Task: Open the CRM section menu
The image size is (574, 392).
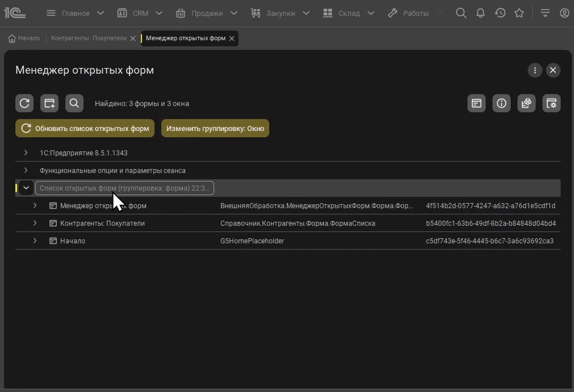Action: click(x=140, y=13)
